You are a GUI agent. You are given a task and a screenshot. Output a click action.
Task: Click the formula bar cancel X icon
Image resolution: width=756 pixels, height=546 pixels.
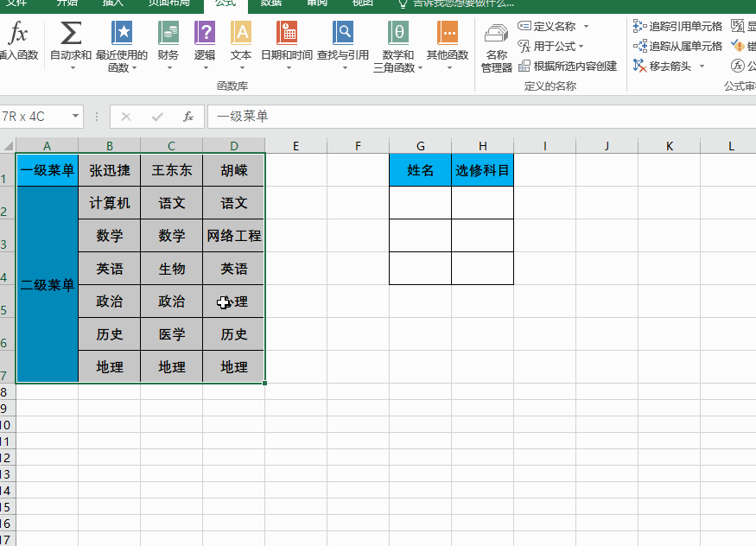pyautogui.click(x=126, y=117)
